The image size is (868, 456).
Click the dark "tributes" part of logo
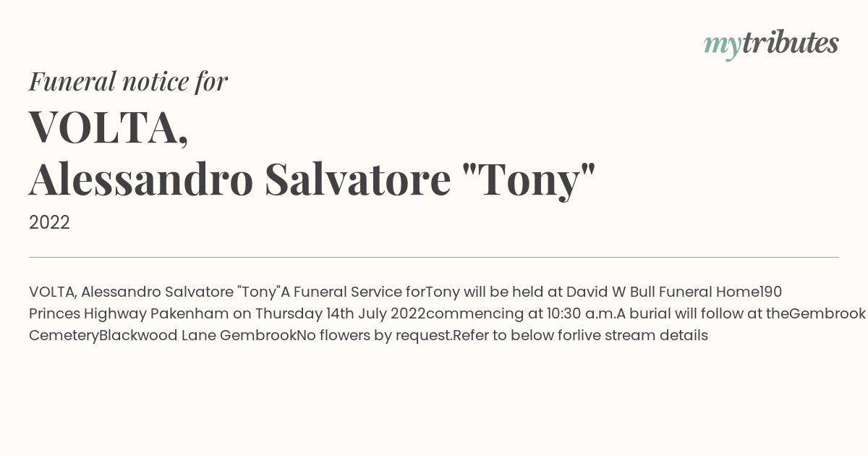point(790,43)
